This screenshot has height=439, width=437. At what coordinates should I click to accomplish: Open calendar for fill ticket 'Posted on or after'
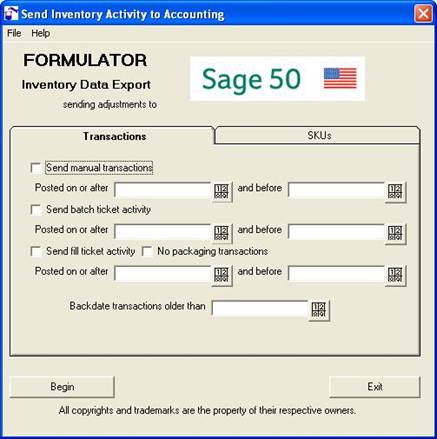click(222, 275)
